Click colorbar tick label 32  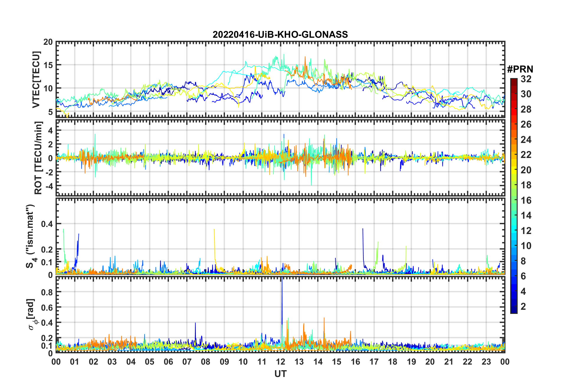(x=526, y=79)
